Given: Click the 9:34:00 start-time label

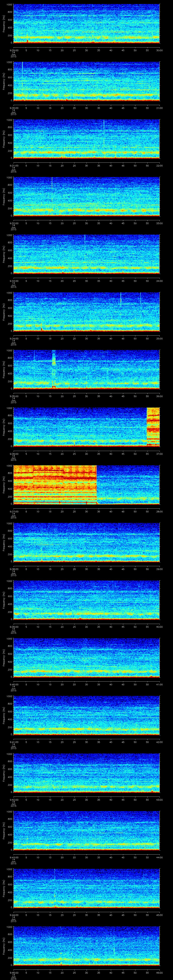Looking at the screenshot, I should [x=14, y=339].
